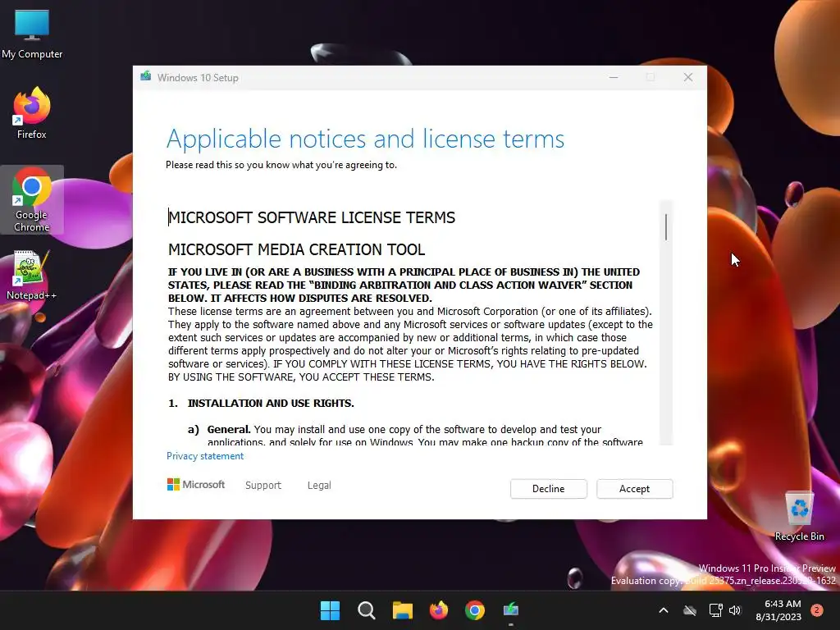Select the My Computer desktop icon
840x630 pixels.
coord(32,34)
